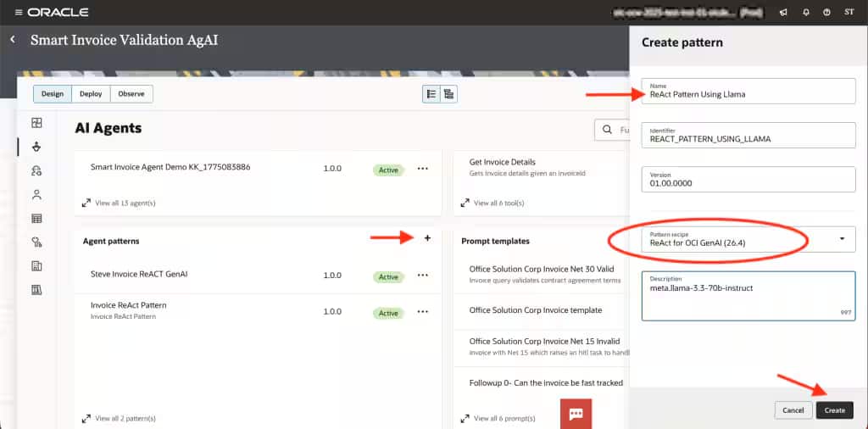Screen dimensions: 868x429
Task: Click Active badge for Invoice ReAct Pattern
Action: pos(388,314)
